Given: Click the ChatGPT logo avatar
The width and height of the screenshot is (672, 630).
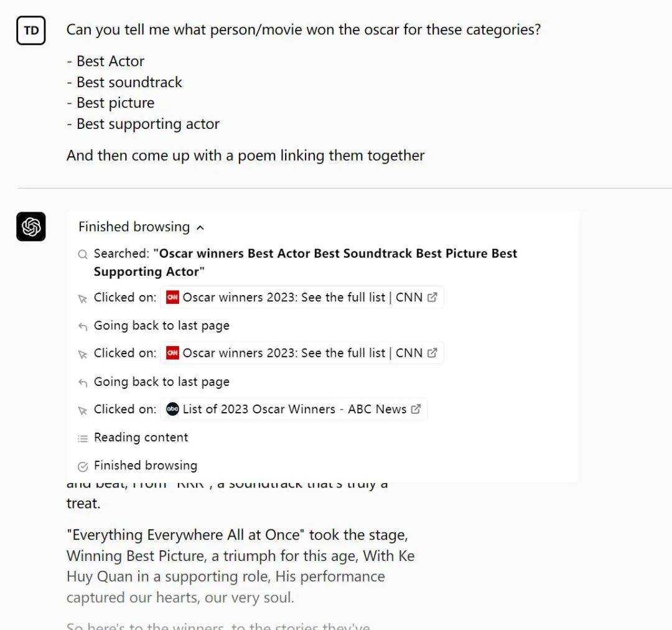Looking at the screenshot, I should tap(31, 227).
